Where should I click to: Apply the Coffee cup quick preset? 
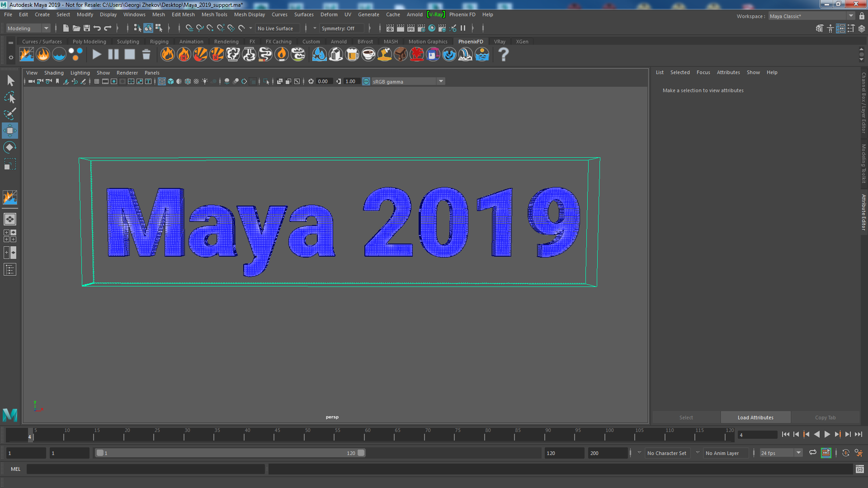(368, 55)
